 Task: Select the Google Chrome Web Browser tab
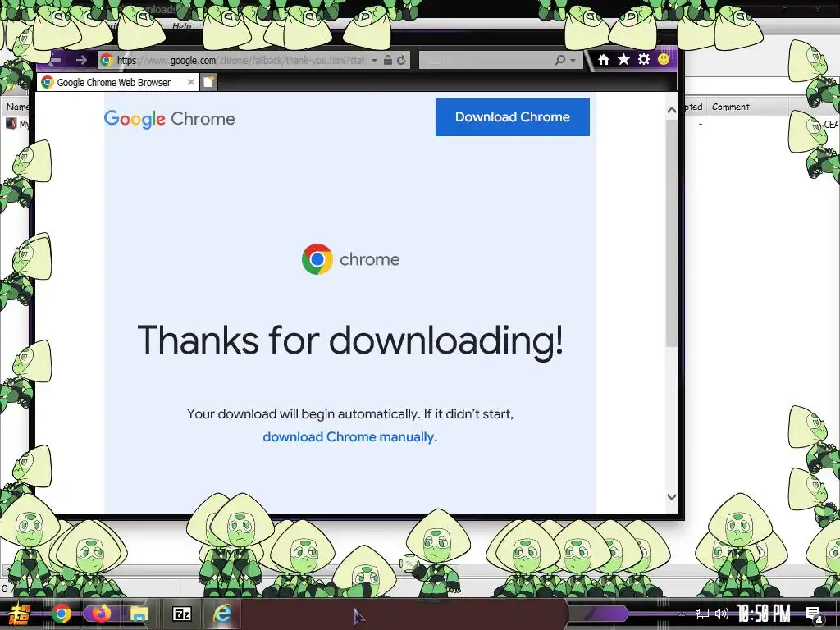tap(118, 83)
